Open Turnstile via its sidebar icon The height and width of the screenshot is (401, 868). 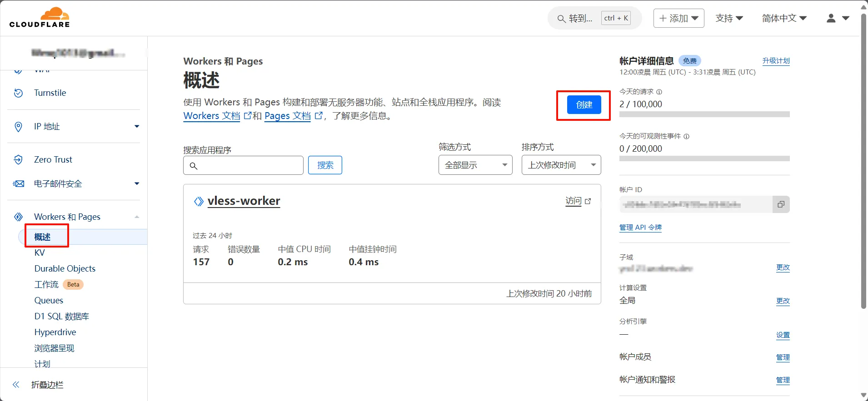18,93
